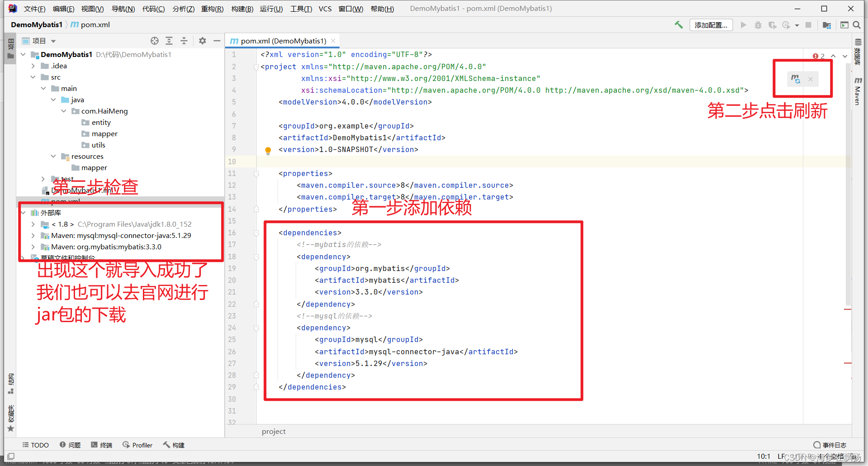
Task: Fold the dependencies block at line 16
Action: 256,233
